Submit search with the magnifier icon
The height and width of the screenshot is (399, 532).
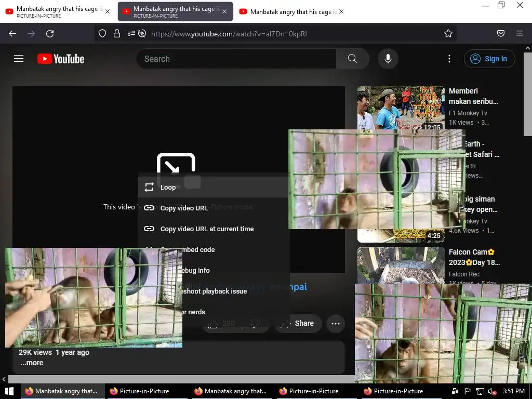[353, 59]
